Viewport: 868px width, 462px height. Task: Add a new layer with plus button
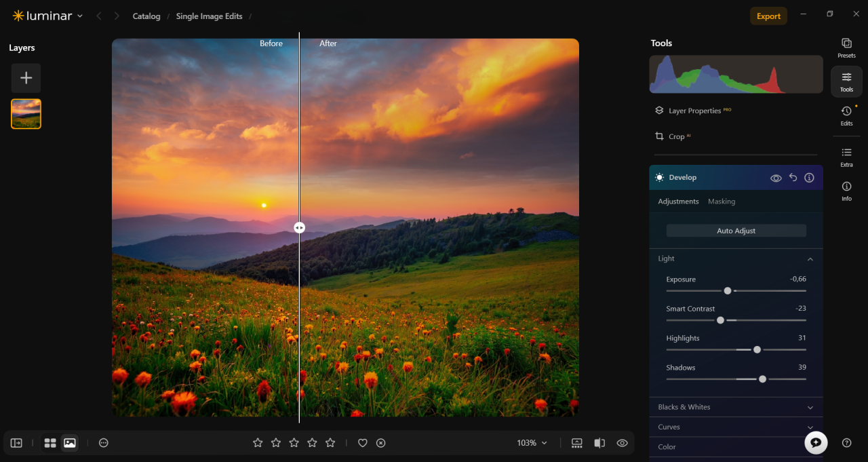click(x=26, y=78)
